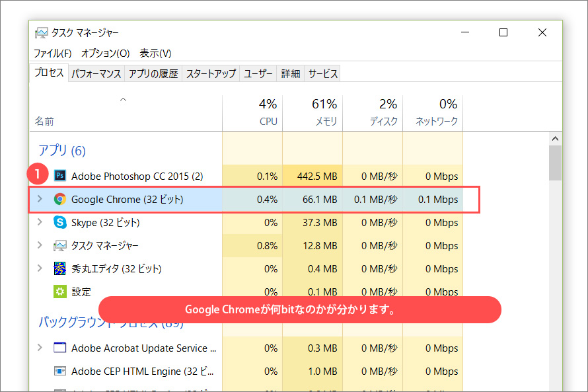Open the 表示(V) menu
The image size is (588, 392).
click(x=155, y=54)
